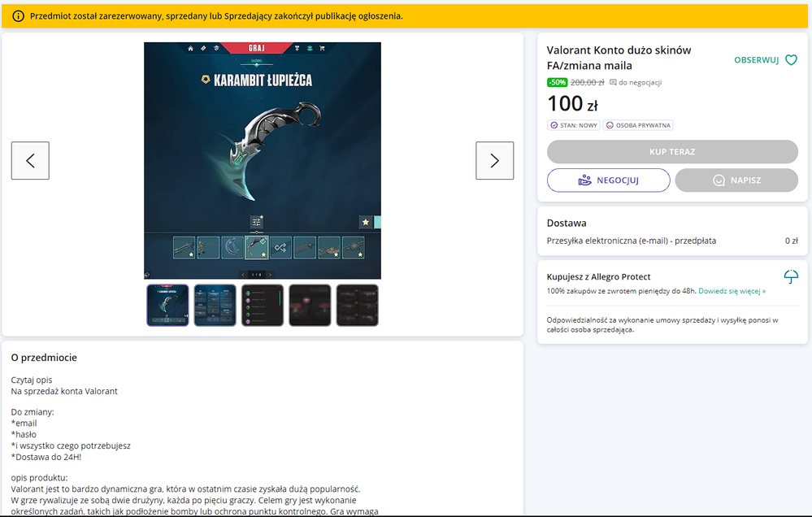
Task: Click the *Dostawa do 24H! line
Action: tap(46, 457)
